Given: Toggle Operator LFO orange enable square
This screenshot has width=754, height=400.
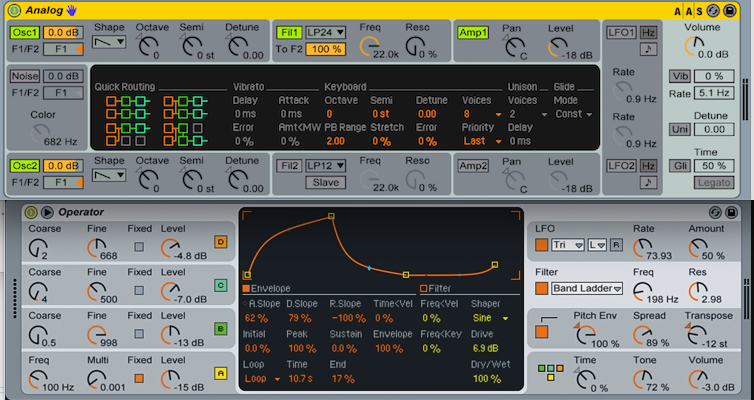Looking at the screenshot, I should point(541,245).
